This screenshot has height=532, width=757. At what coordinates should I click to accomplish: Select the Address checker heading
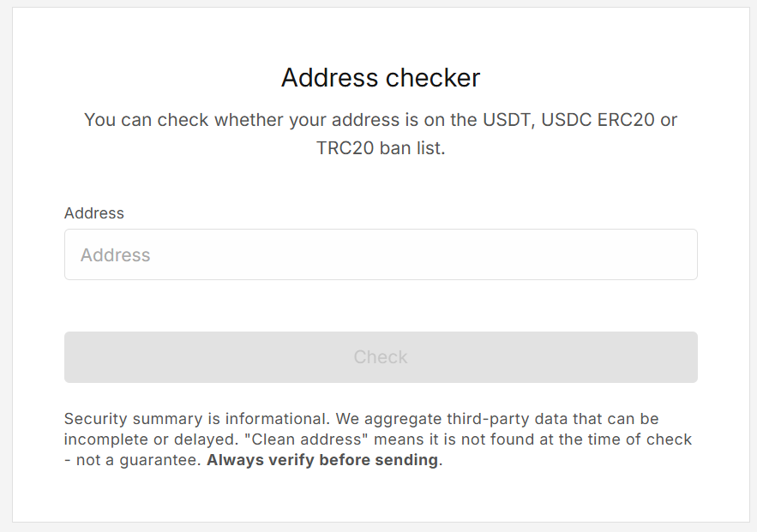380,77
